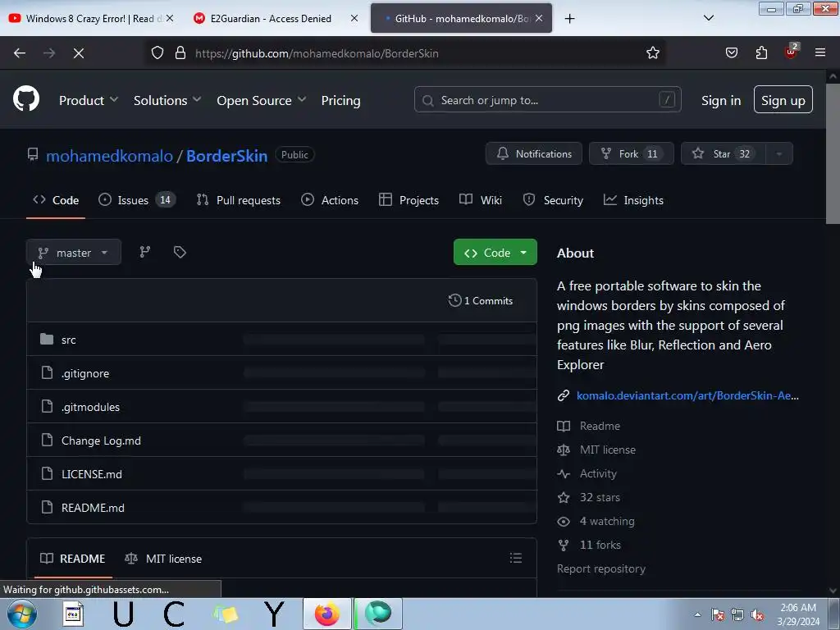Go back with browser back arrow
The height and width of the screenshot is (630, 840).
coord(20,53)
